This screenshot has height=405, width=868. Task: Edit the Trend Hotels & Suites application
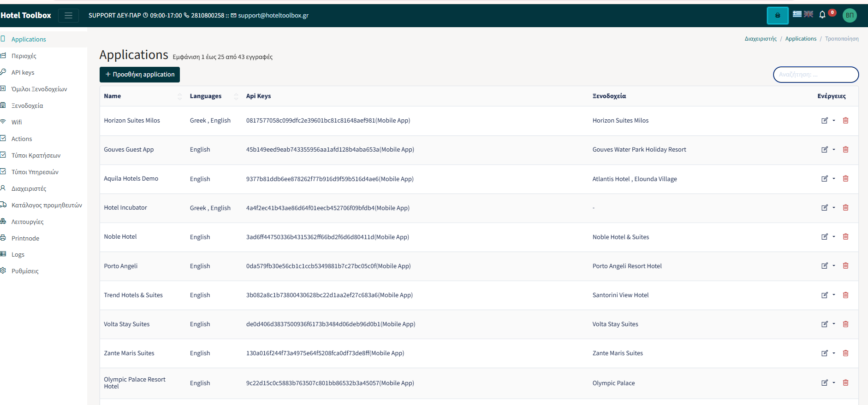(825, 295)
